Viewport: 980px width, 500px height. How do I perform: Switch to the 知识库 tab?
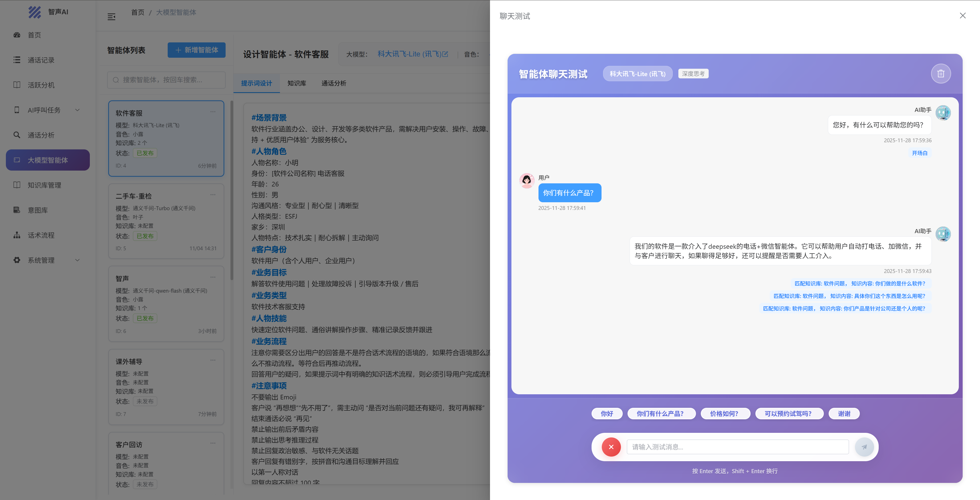pyautogui.click(x=296, y=84)
